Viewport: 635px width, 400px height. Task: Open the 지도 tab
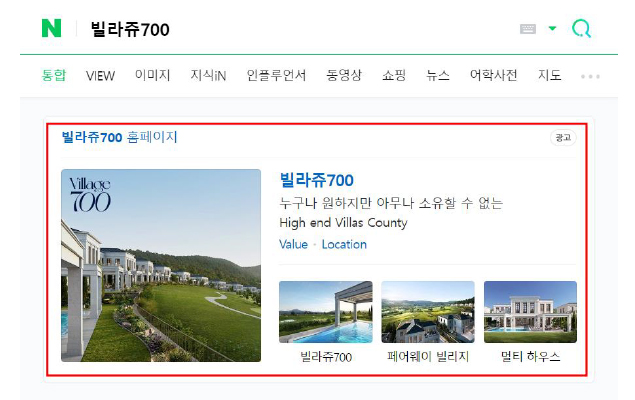(550, 75)
